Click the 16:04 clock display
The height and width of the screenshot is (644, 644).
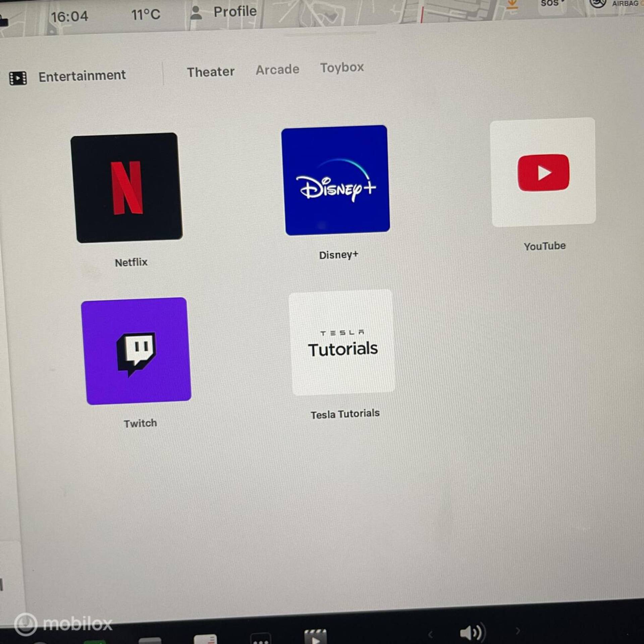pos(69,16)
